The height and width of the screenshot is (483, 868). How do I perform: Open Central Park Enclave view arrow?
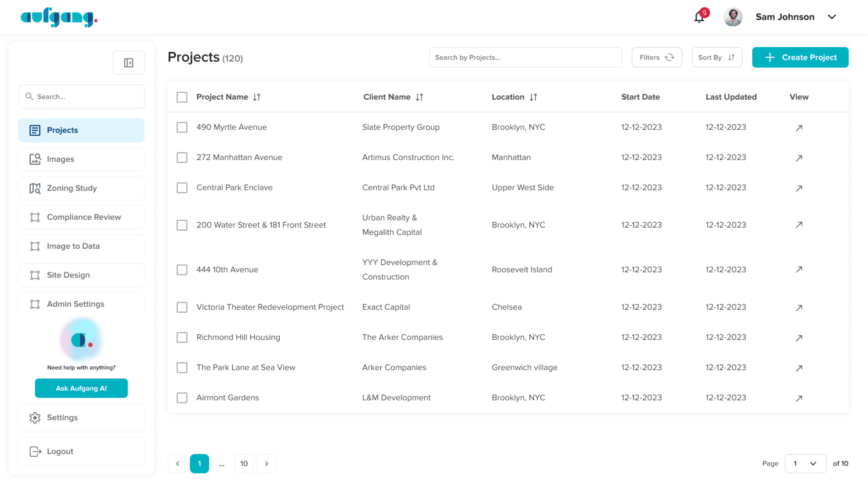click(799, 188)
